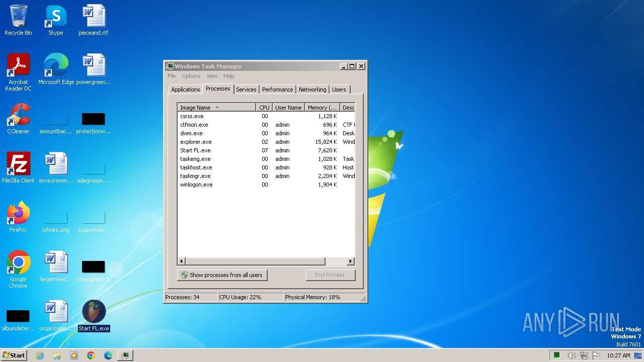
Task: Select the taskhost.exe process row
Action: click(266, 167)
